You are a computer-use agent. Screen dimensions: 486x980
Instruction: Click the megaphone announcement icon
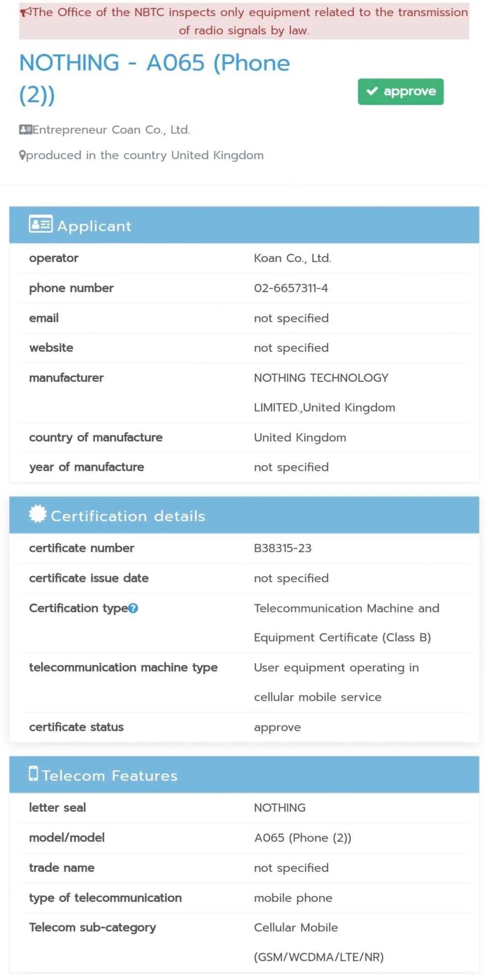point(26,12)
